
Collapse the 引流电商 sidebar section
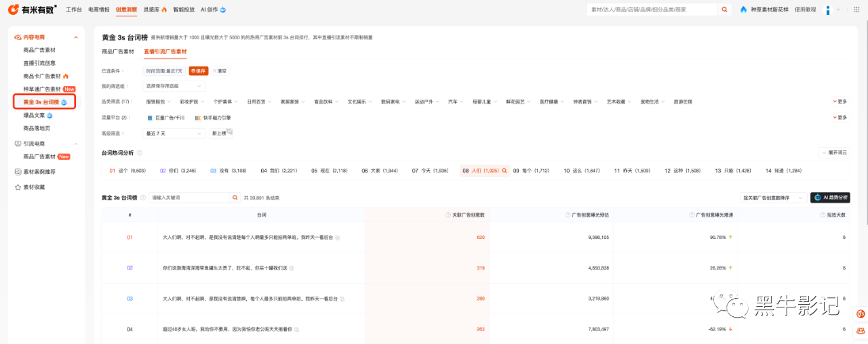click(x=76, y=144)
